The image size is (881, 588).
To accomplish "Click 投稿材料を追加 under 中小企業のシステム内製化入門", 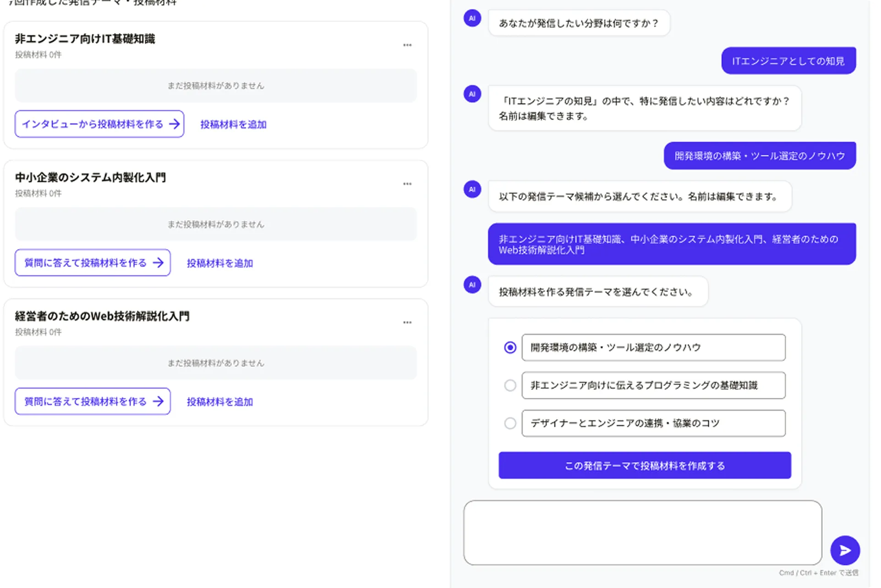I will tap(220, 263).
